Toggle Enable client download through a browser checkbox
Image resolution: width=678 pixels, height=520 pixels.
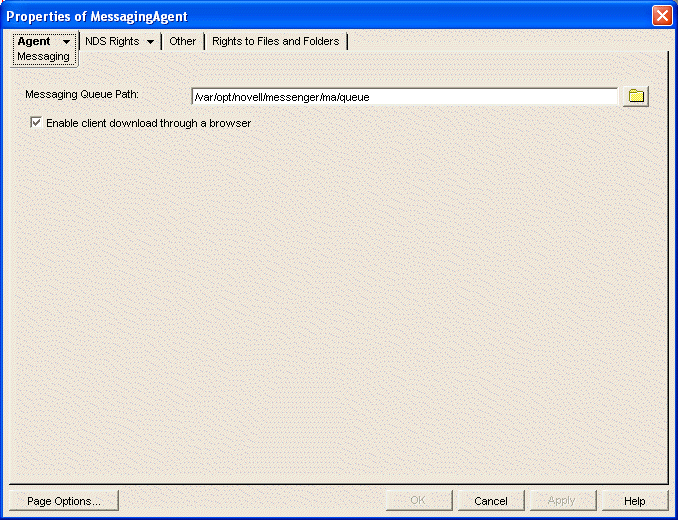click(36, 123)
